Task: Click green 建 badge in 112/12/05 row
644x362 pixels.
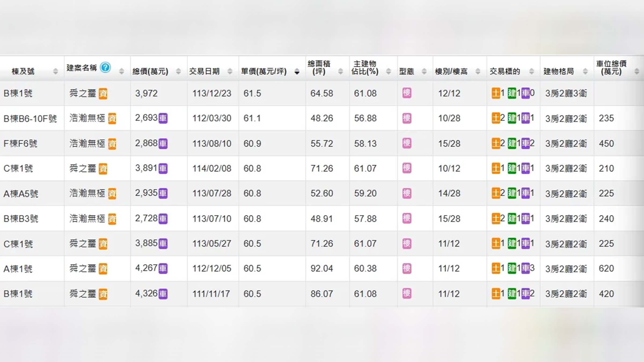Action: 512,268
